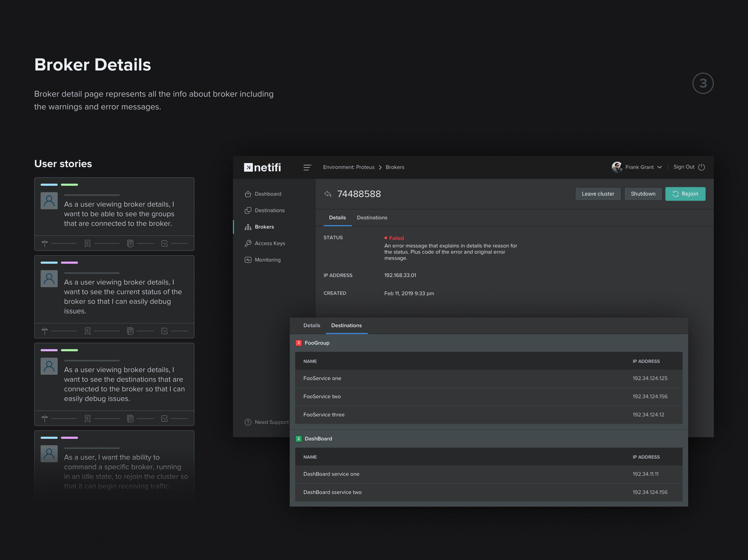Select the Details tab in lower panel
748x560 pixels.
[311, 325]
